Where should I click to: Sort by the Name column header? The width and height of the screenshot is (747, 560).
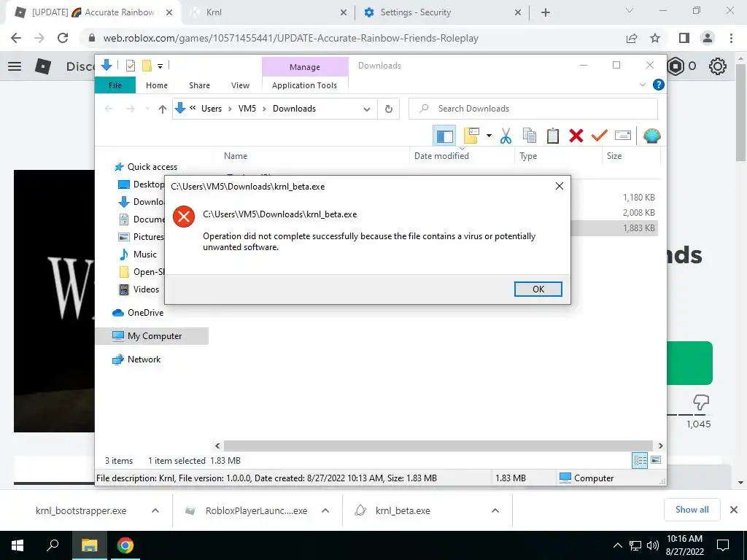pyautogui.click(x=236, y=156)
